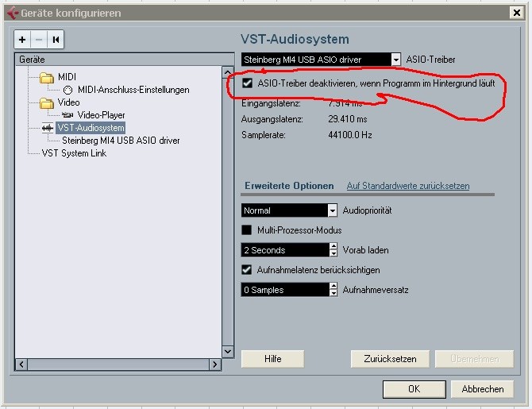Select Video-Player tree entry
The height and width of the screenshot is (409, 532).
click(101, 115)
